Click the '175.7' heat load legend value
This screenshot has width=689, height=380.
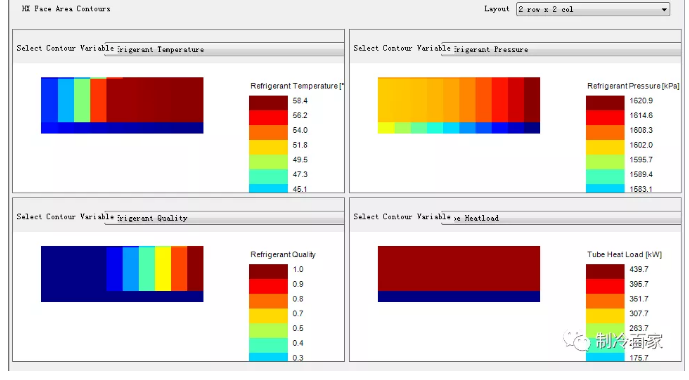point(638,358)
